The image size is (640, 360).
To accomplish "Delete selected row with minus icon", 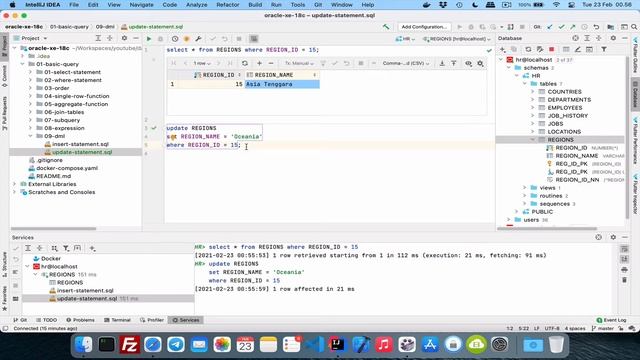I will [x=271, y=63].
